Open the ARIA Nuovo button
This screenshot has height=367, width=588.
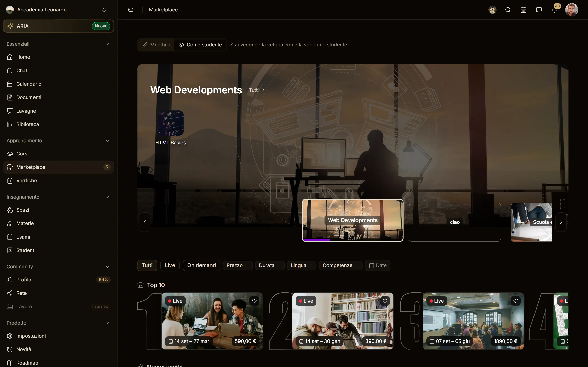pos(58,26)
